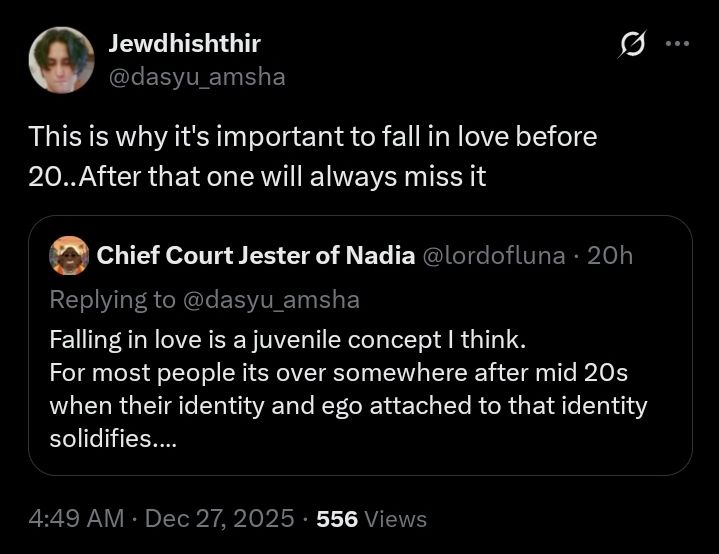Image resolution: width=719 pixels, height=554 pixels.
Task: Click the "Views" label
Action: [396, 520]
